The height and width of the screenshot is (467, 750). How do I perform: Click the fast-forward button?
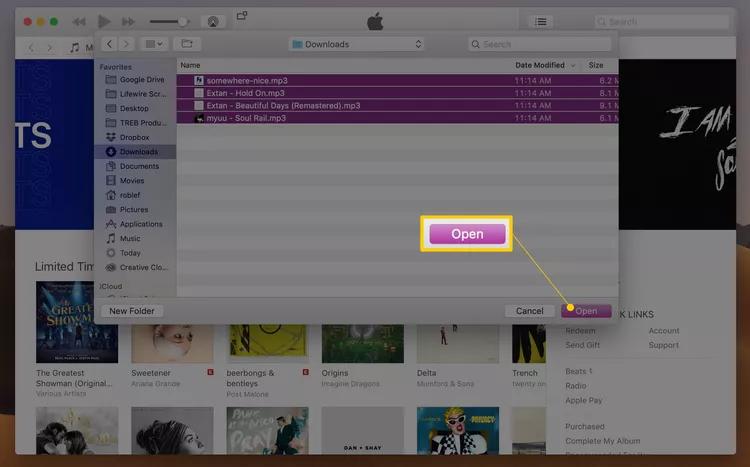click(x=128, y=21)
